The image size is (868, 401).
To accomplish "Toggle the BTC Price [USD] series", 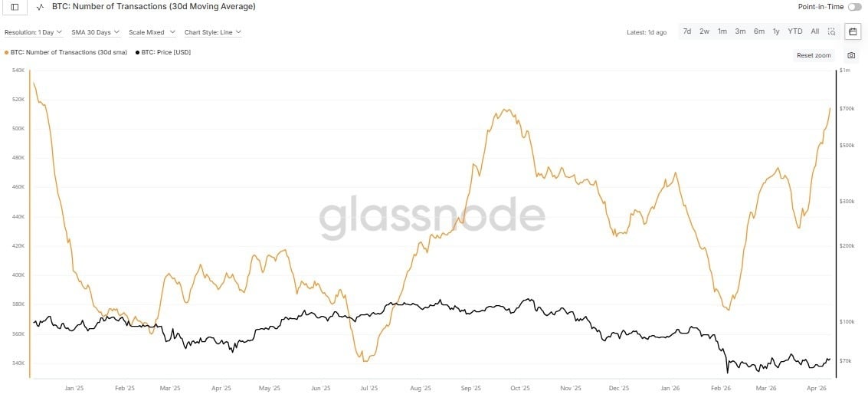I will coord(163,52).
